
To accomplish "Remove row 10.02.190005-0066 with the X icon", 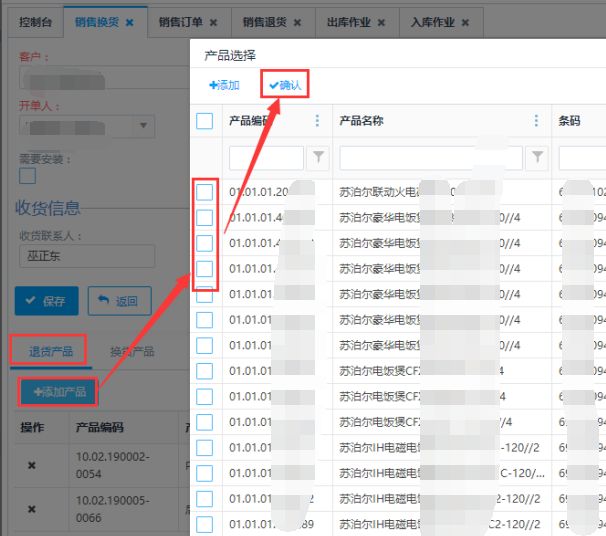I will [x=31, y=509].
